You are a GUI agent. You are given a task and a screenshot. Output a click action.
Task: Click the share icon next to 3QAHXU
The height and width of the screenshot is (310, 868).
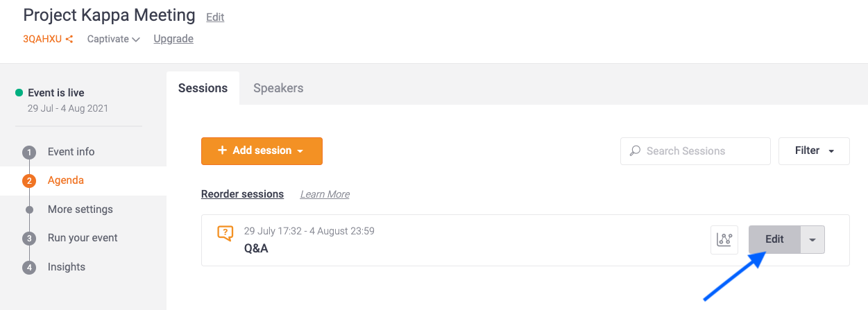point(69,40)
